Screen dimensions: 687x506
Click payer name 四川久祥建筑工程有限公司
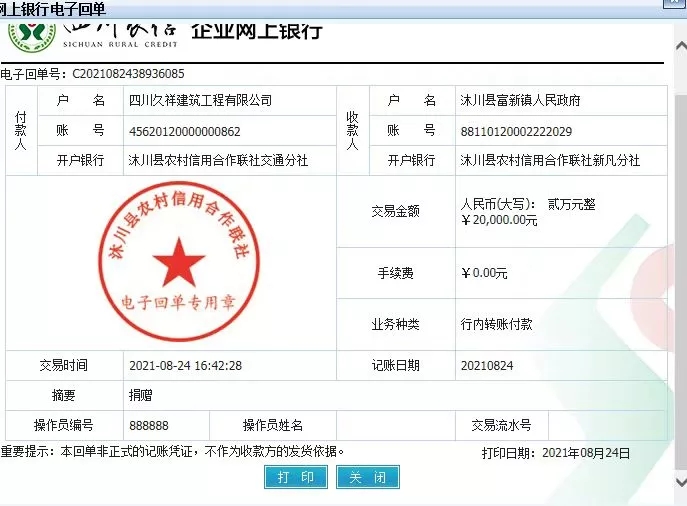pos(200,101)
